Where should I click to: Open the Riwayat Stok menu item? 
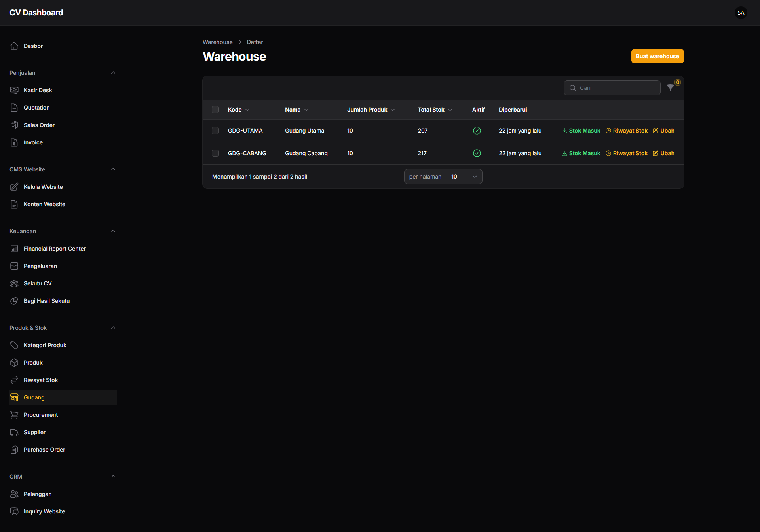[41, 380]
